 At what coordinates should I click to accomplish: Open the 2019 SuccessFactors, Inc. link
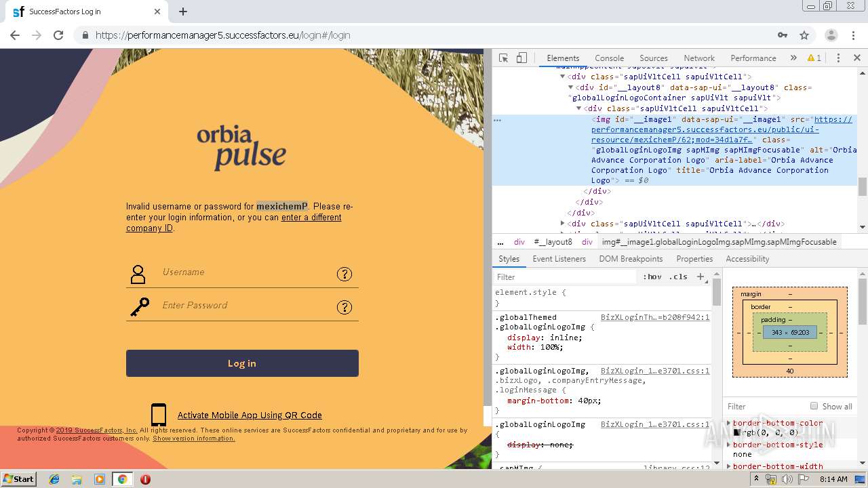[x=97, y=430]
